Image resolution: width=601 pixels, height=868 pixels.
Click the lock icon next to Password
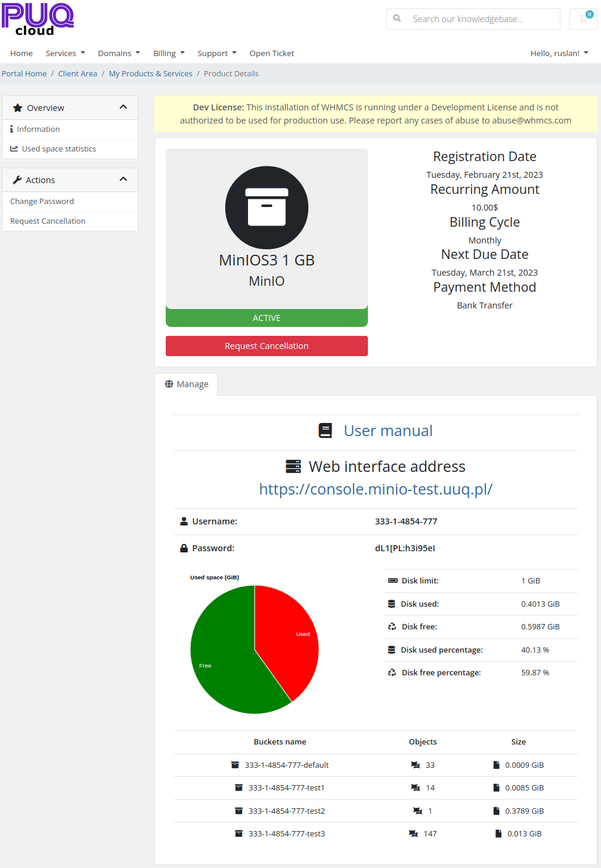coord(184,548)
